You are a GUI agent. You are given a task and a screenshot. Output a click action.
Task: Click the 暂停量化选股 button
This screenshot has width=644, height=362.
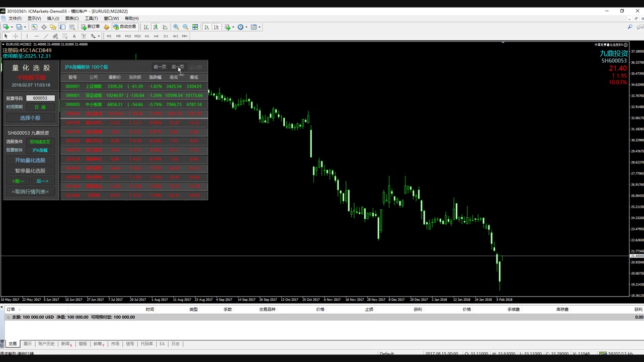tap(30, 170)
